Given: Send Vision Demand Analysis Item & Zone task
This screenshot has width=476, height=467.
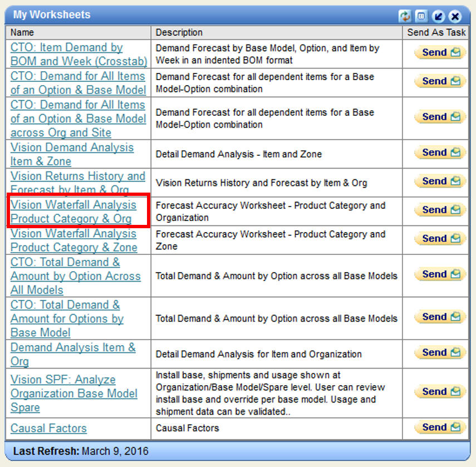Looking at the screenshot, I should 438,152.
